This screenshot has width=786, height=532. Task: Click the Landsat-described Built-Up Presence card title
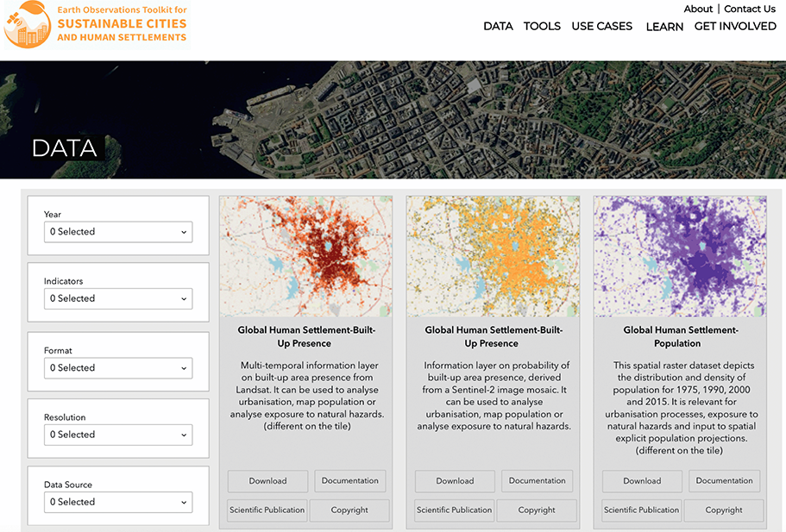[x=305, y=336]
